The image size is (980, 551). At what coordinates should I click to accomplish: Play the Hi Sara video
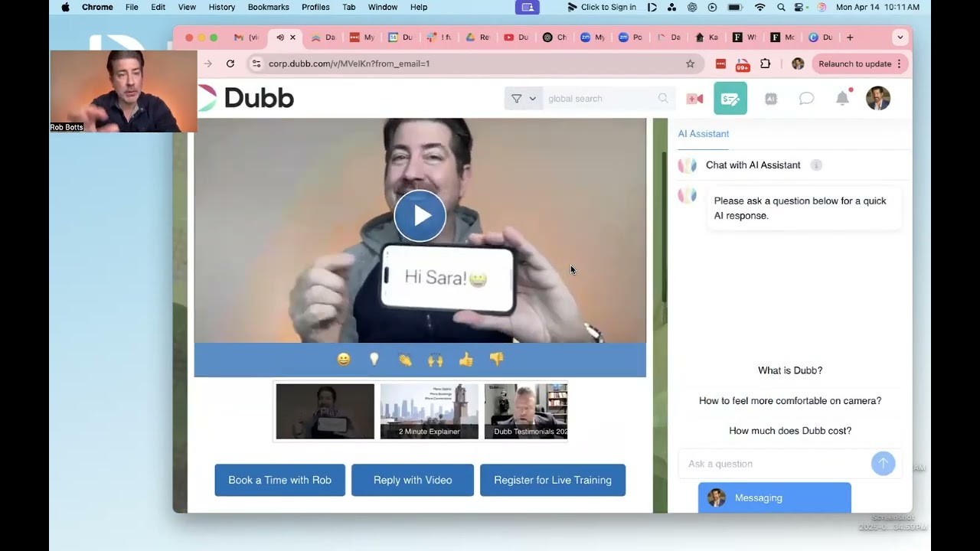[420, 216]
